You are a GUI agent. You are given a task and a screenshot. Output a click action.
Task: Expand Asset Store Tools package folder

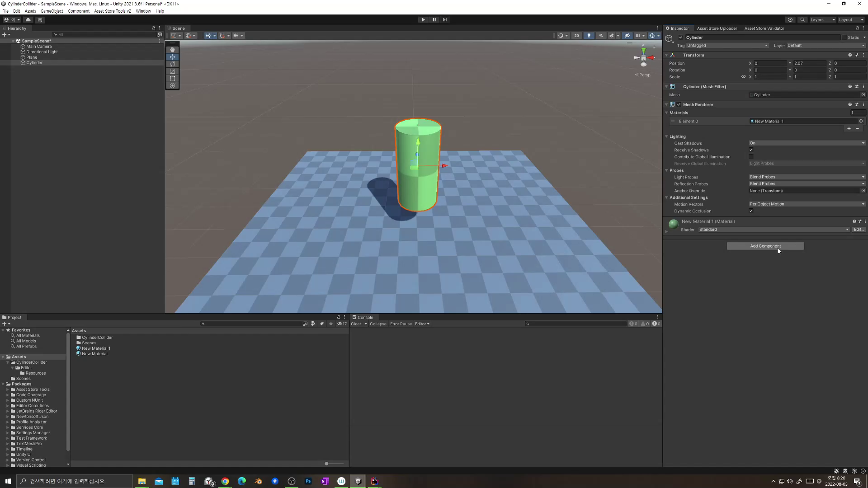tap(8, 389)
